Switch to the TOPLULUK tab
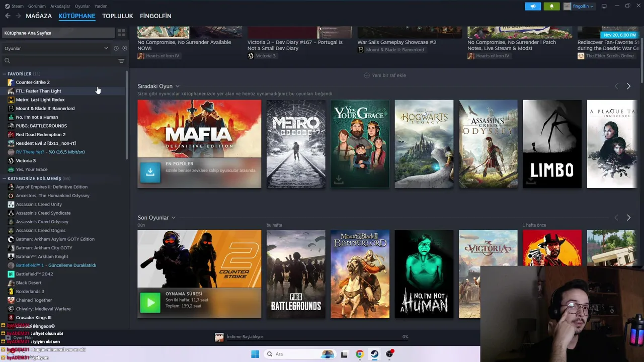 point(118,16)
